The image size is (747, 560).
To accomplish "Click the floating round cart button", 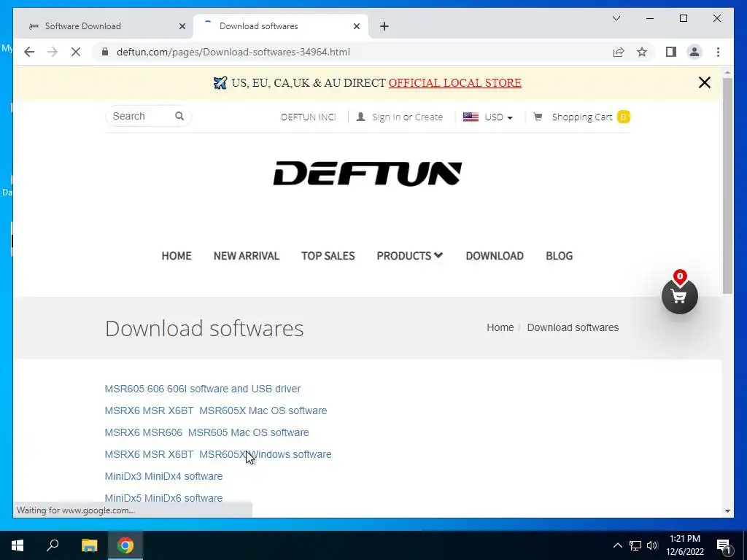I will click(680, 296).
